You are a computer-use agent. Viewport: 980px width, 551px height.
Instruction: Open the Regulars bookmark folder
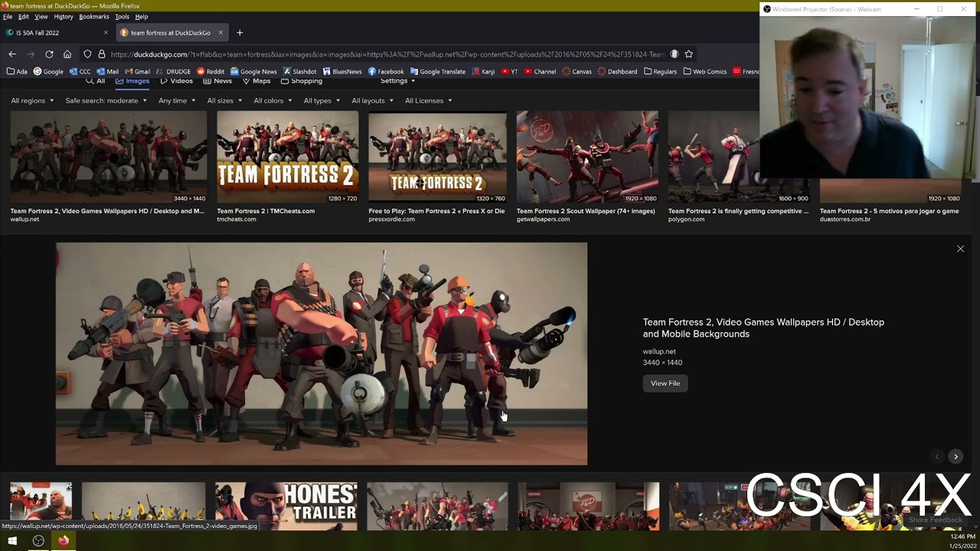click(x=661, y=72)
